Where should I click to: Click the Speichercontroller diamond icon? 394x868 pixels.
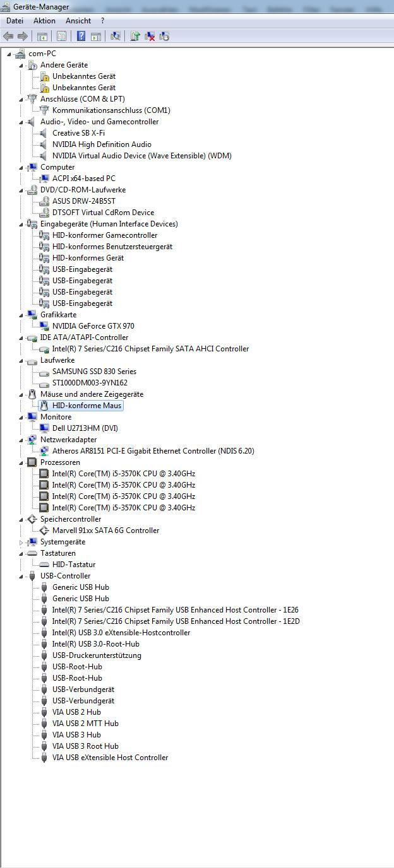[32, 519]
